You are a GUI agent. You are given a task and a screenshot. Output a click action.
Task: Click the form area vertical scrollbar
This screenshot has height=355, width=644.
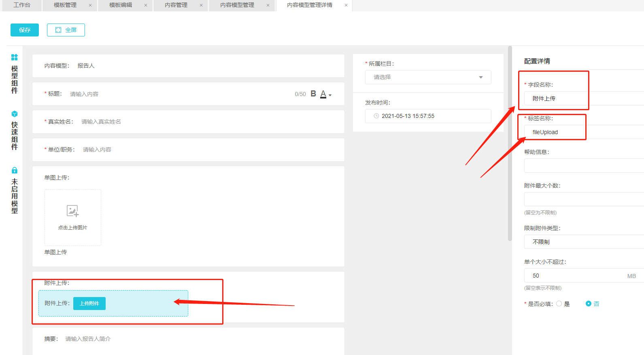click(x=510, y=144)
